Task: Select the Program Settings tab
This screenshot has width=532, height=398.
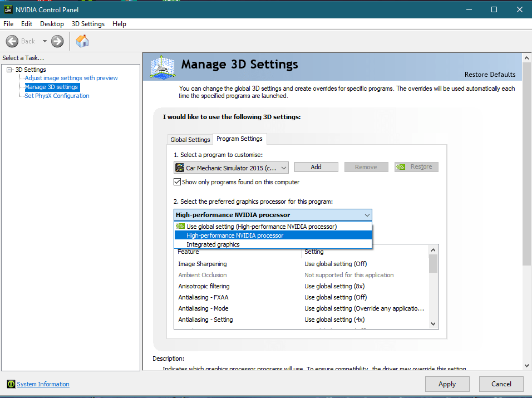Action: pyautogui.click(x=239, y=139)
